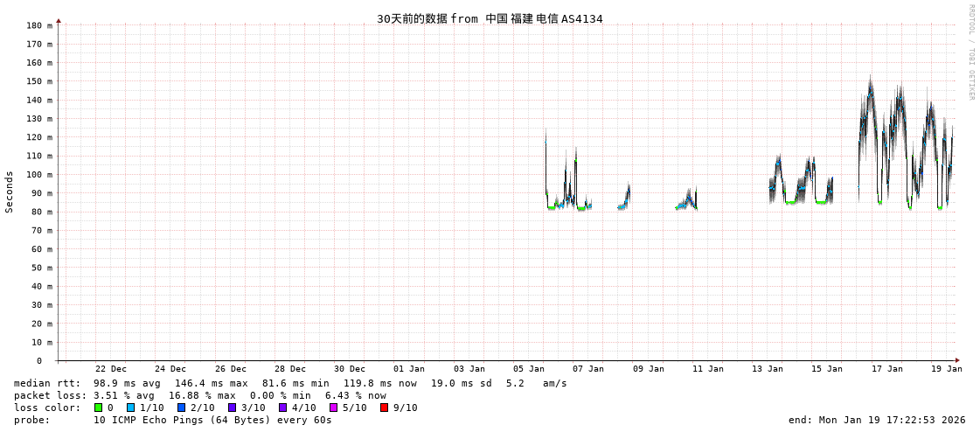Click the vertical Seconds axis label
This screenshot has height=432, width=980.
tap(10, 192)
